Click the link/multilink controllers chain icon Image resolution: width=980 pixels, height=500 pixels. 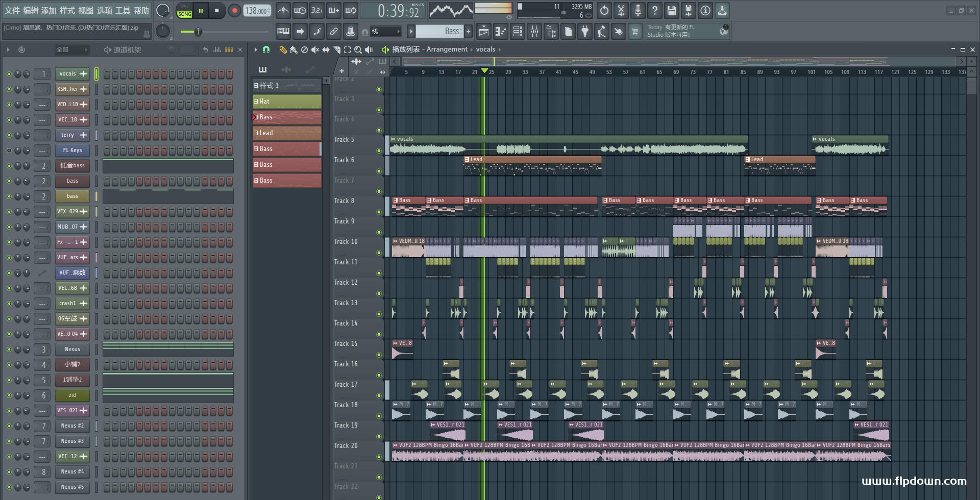pyautogui.click(x=334, y=32)
